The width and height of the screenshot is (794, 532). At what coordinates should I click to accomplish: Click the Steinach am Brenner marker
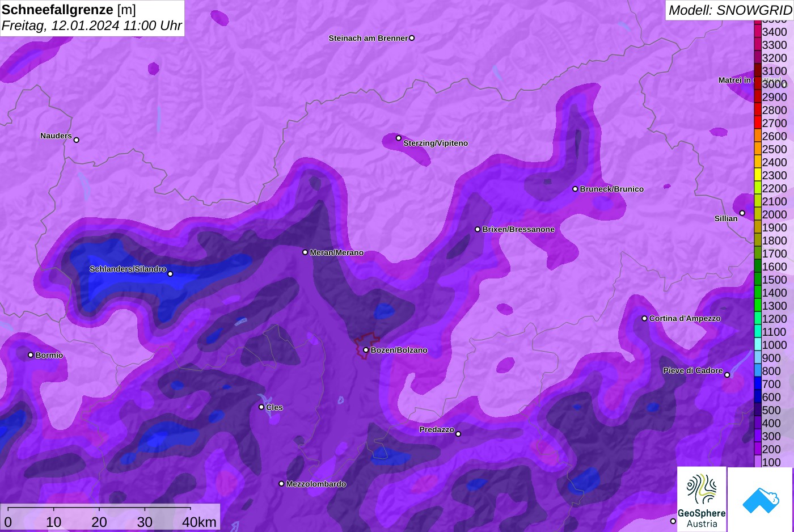click(x=412, y=38)
